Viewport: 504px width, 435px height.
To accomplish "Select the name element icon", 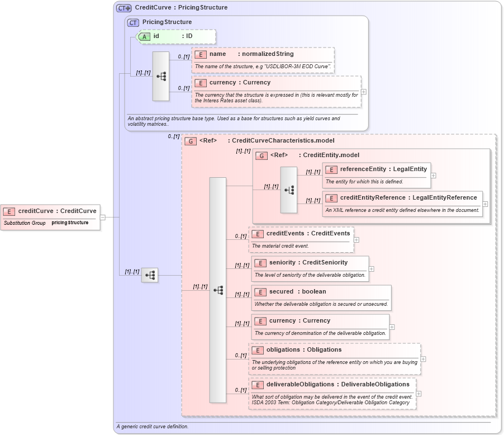I will [x=199, y=54].
